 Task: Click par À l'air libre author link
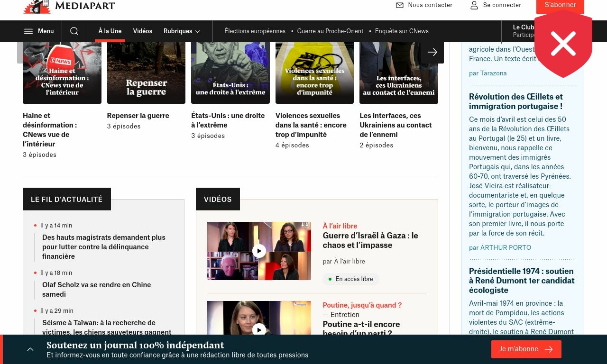(x=344, y=261)
